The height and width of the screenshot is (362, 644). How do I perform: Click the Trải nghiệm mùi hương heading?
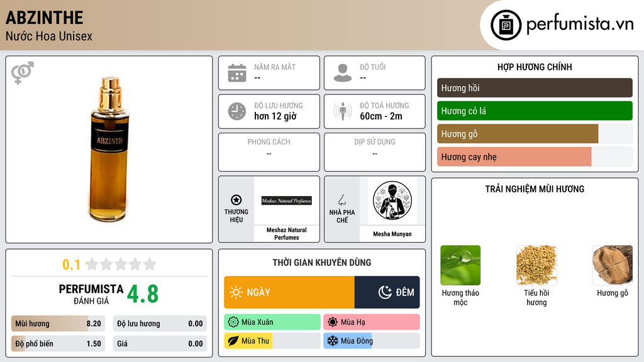pos(535,189)
